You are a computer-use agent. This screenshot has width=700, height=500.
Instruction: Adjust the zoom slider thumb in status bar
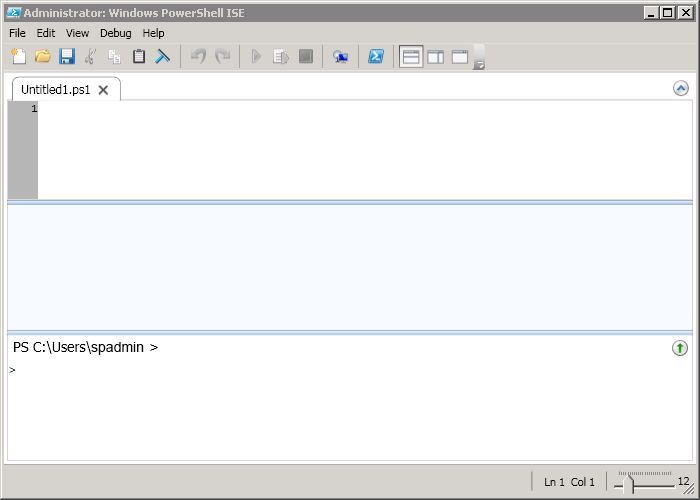(628, 484)
